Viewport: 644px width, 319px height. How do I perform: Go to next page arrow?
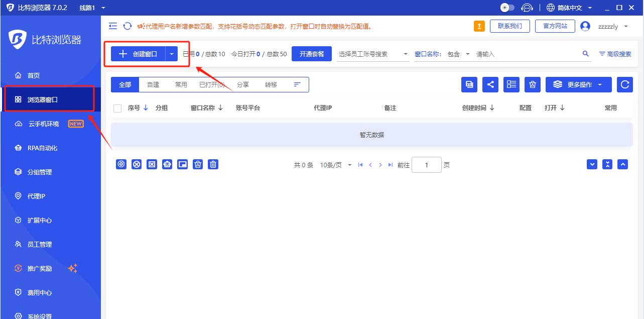380,165
